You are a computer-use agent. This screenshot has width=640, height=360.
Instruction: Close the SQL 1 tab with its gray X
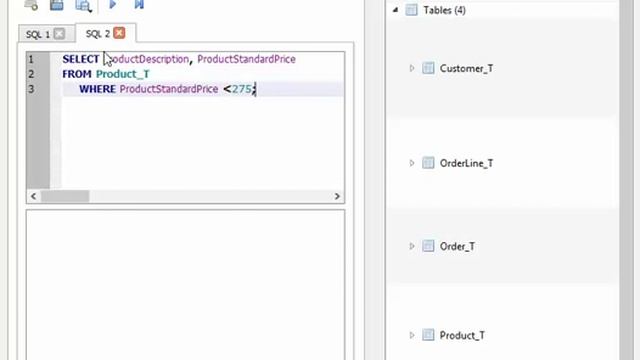pos(59,33)
